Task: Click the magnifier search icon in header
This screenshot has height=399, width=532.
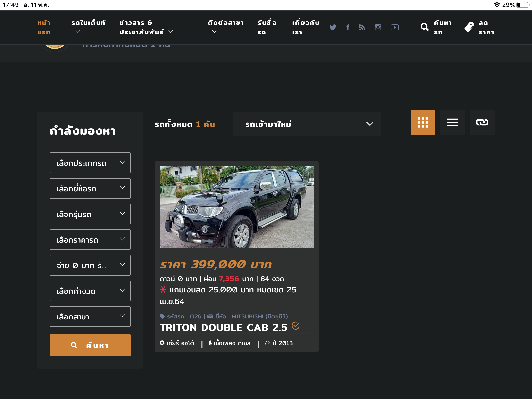Action: (425, 27)
